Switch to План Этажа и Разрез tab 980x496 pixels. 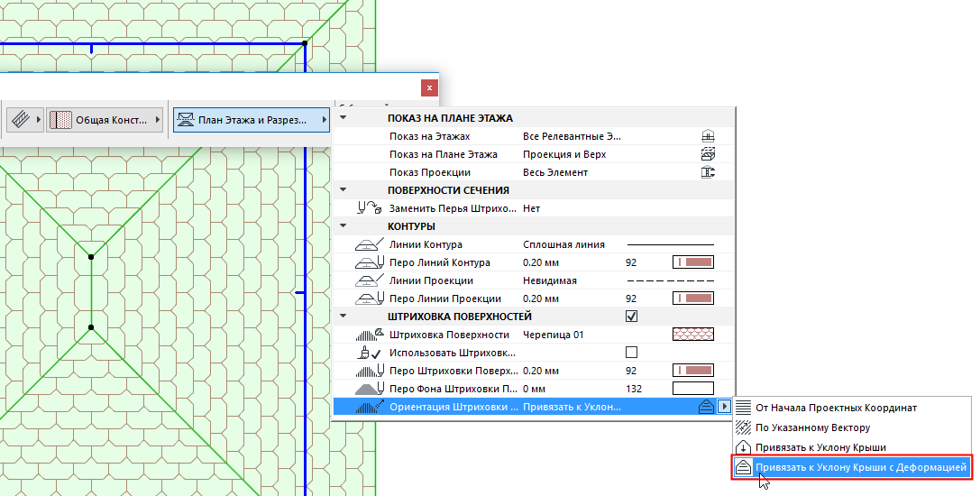pos(252,119)
